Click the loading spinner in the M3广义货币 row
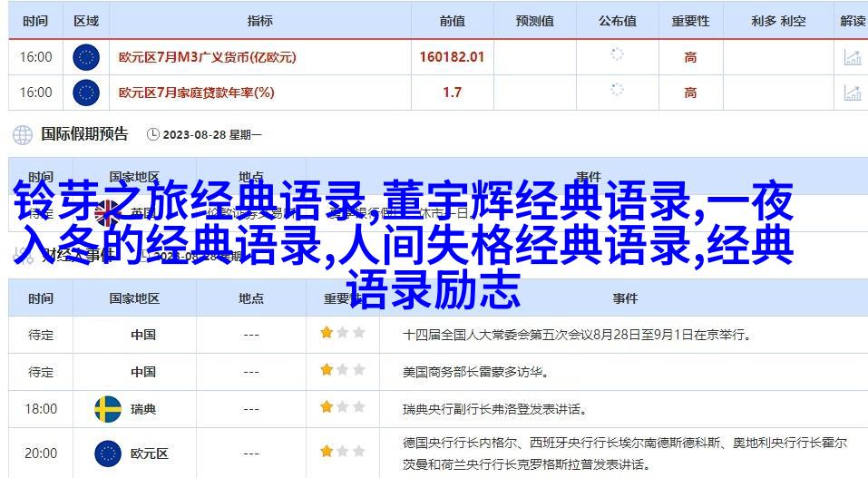 (x=617, y=54)
